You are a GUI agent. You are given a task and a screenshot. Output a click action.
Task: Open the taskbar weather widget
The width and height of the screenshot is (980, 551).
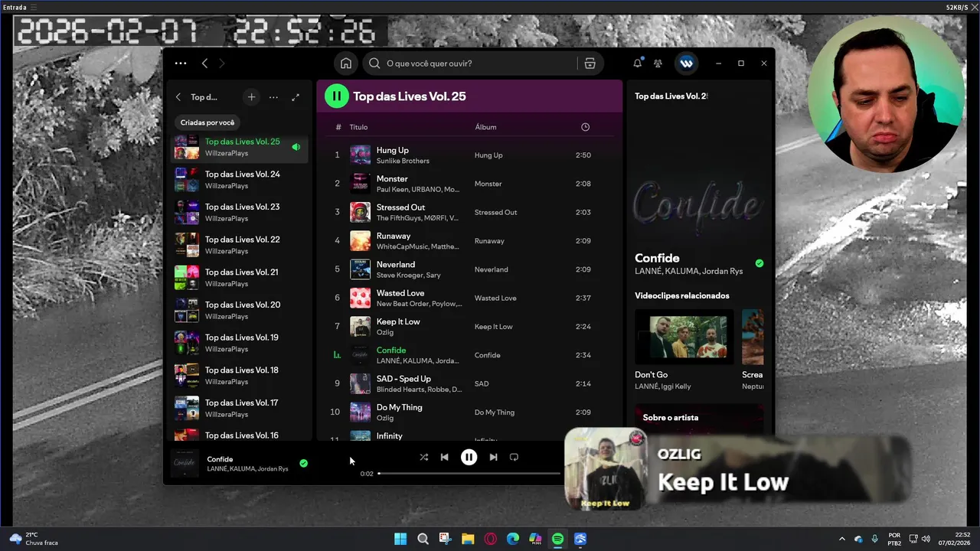(34, 539)
